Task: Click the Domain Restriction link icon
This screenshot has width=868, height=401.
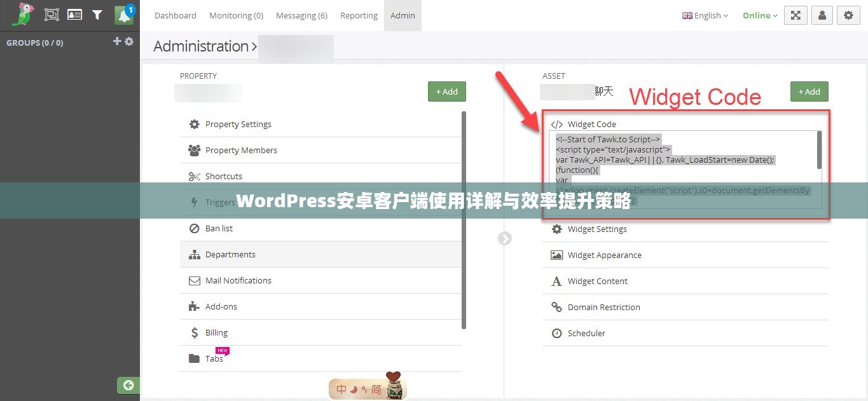Action: tap(557, 307)
